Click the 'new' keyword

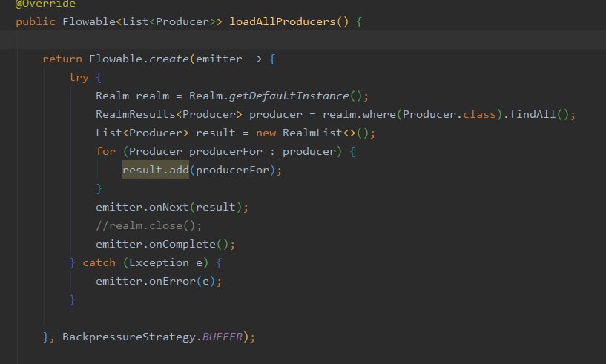[266, 133]
